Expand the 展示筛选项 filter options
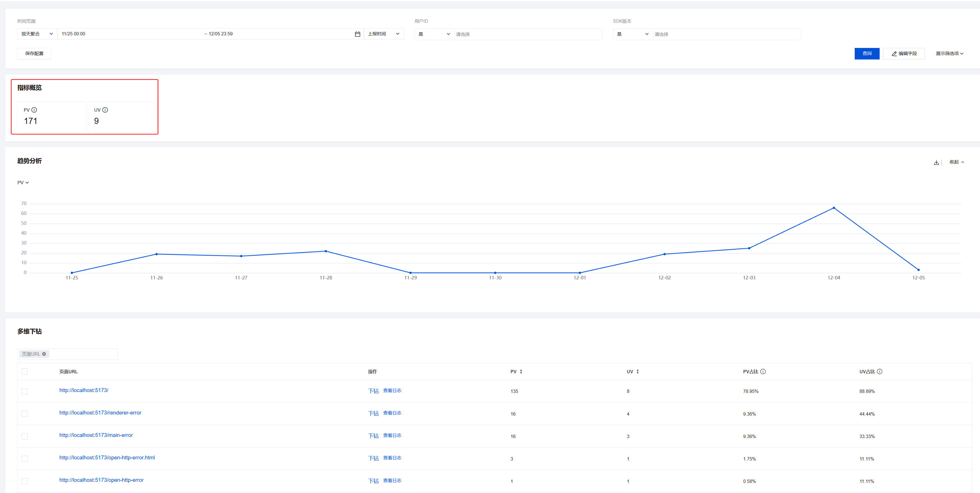Image resolution: width=980 pixels, height=493 pixels. click(949, 54)
